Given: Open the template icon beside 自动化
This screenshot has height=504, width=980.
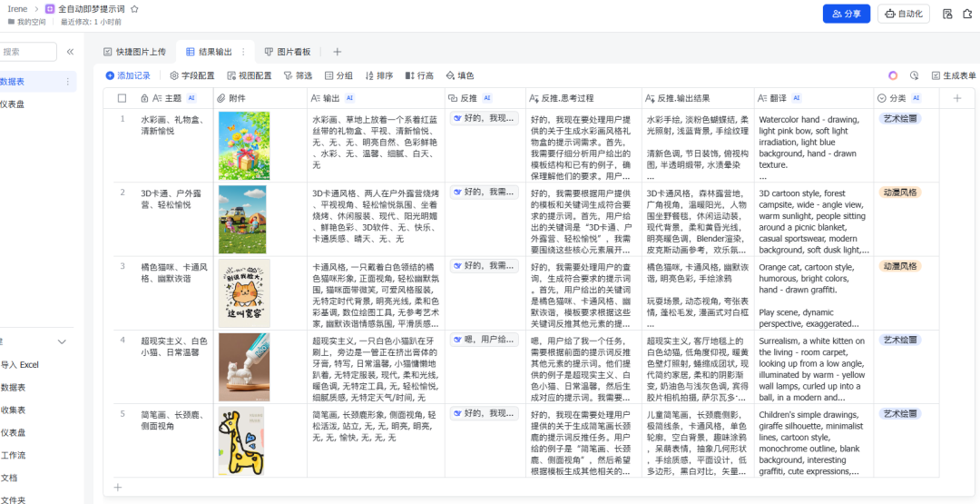Looking at the screenshot, I should (947, 14).
